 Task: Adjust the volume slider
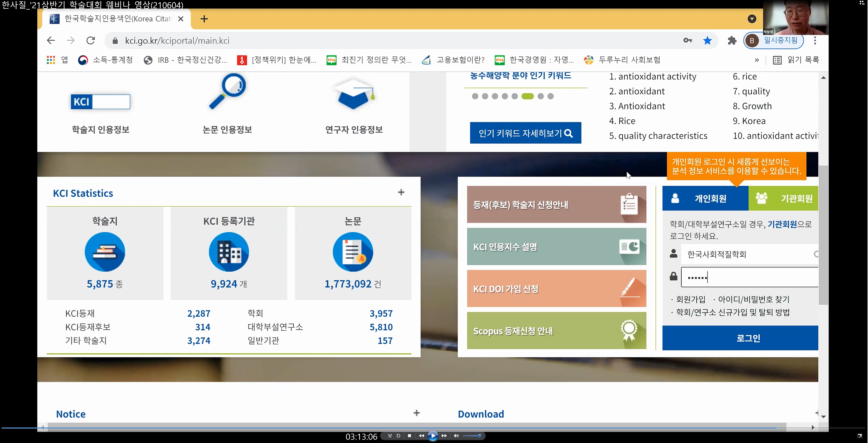(472, 436)
